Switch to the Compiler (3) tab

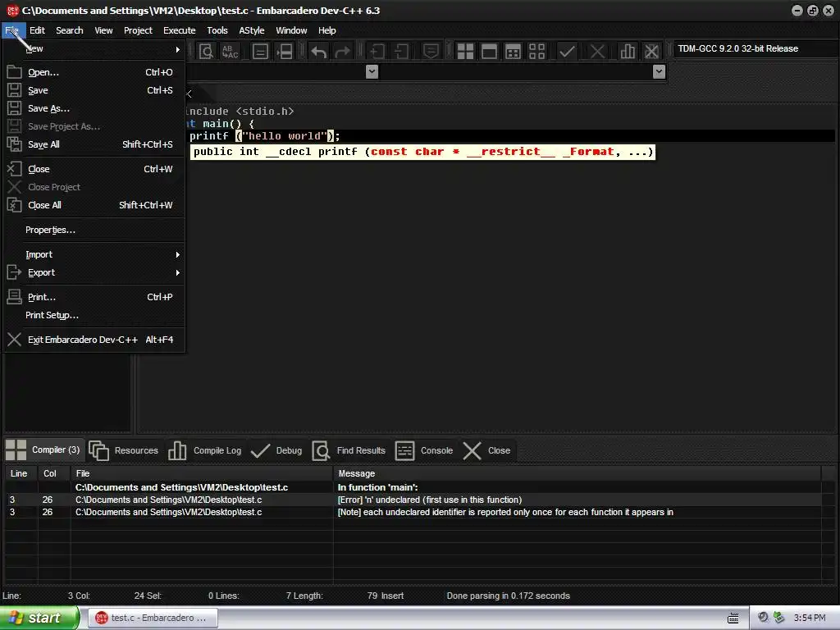coord(43,450)
